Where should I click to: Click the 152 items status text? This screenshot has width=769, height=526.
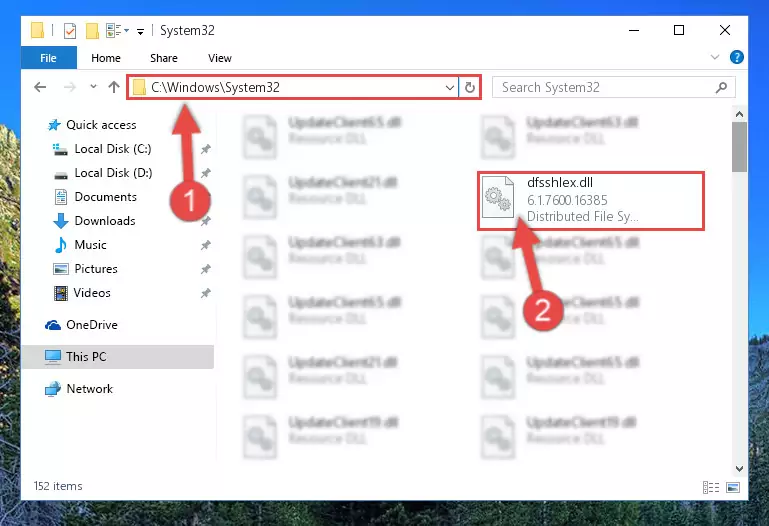pyautogui.click(x=58, y=486)
